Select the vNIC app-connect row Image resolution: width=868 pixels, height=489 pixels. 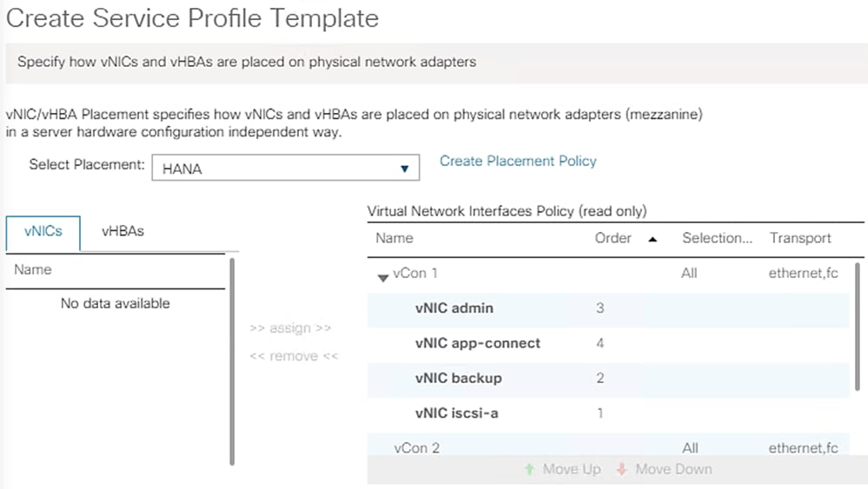[x=478, y=343]
